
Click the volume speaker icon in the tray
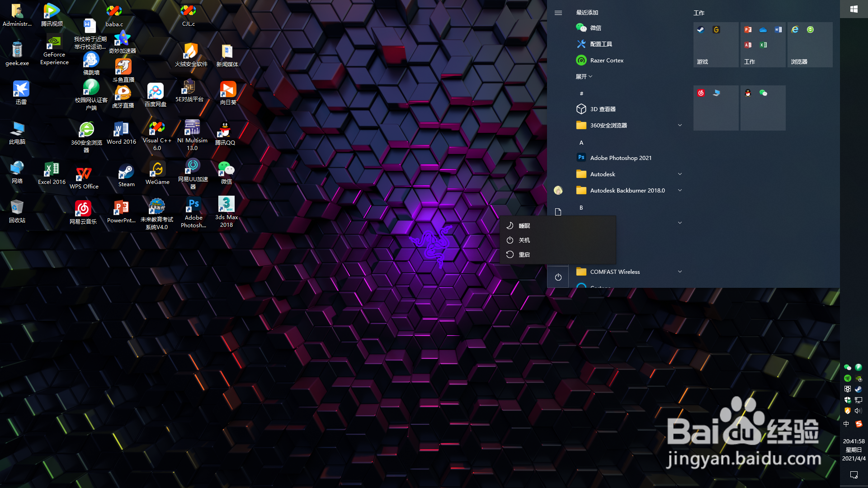pyautogui.click(x=858, y=411)
